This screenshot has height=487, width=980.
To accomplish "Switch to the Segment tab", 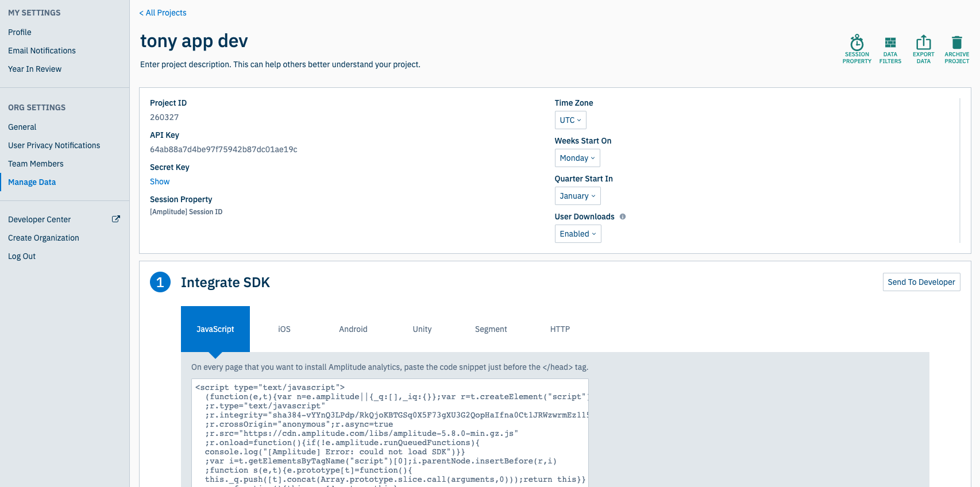I will (x=491, y=329).
